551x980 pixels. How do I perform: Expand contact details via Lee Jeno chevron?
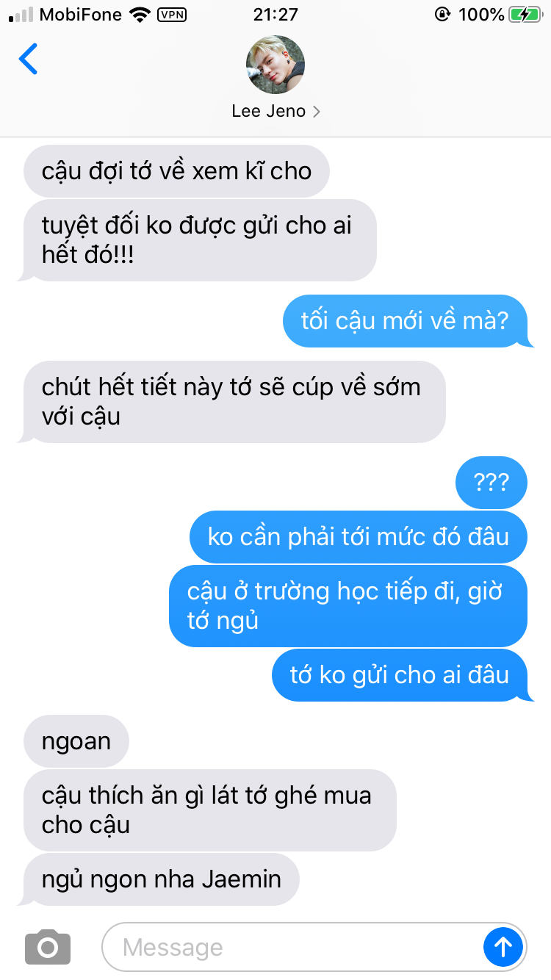click(x=317, y=112)
